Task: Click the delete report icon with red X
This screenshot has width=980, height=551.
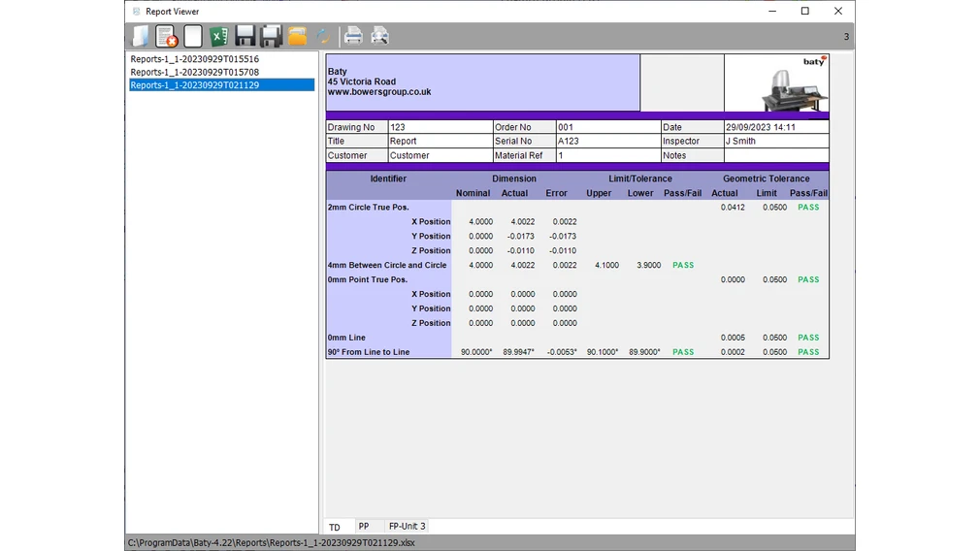Action: click(166, 36)
